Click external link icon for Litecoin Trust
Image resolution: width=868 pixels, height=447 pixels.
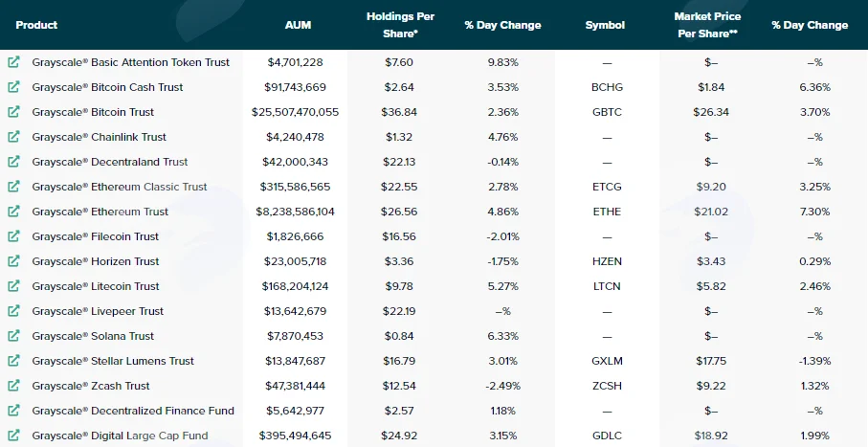pyautogui.click(x=13, y=286)
